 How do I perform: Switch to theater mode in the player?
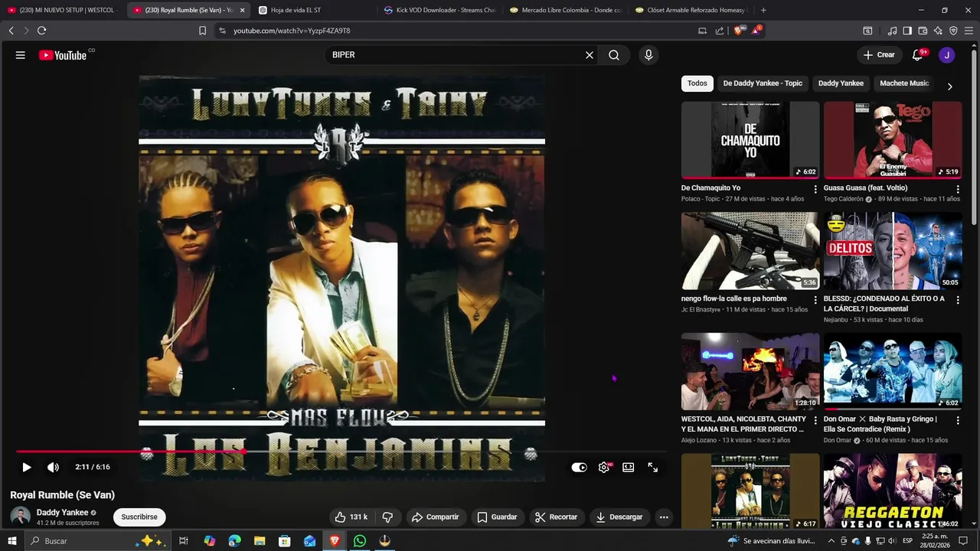tap(629, 468)
